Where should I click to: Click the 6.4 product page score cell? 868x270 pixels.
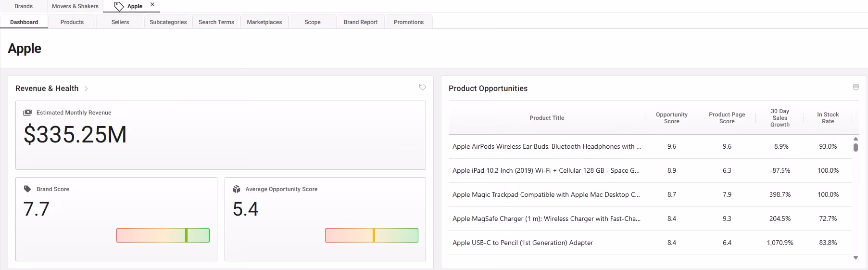(727, 243)
